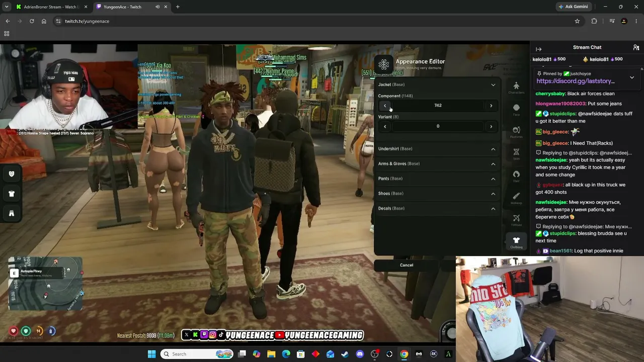Open the Characters category in Appearance Editor
This screenshot has height=362, width=644.
click(516, 87)
